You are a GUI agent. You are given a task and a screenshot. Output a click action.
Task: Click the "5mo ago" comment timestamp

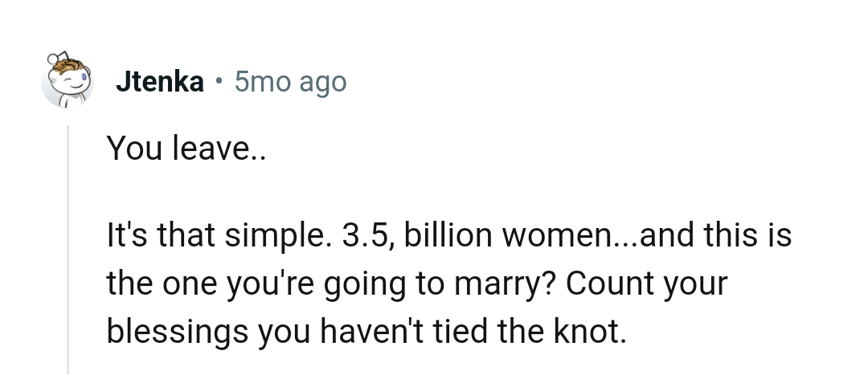[290, 82]
